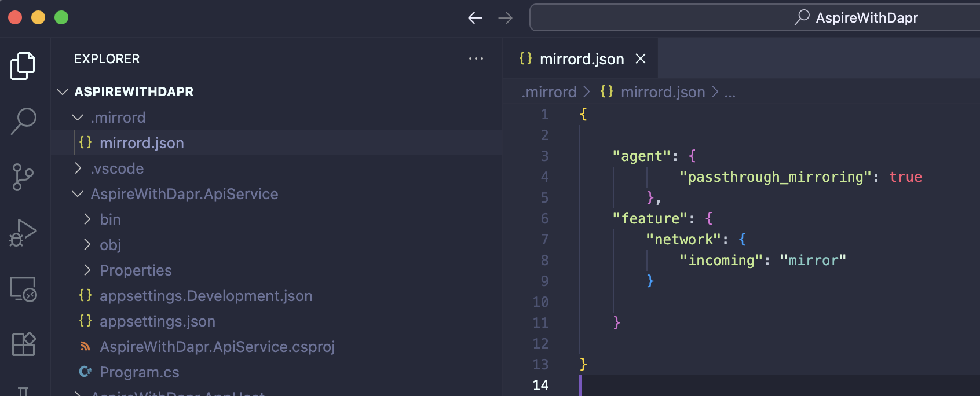Select the .mirrord breadcrumb segment
This screenshot has height=396, width=980.
[549, 92]
